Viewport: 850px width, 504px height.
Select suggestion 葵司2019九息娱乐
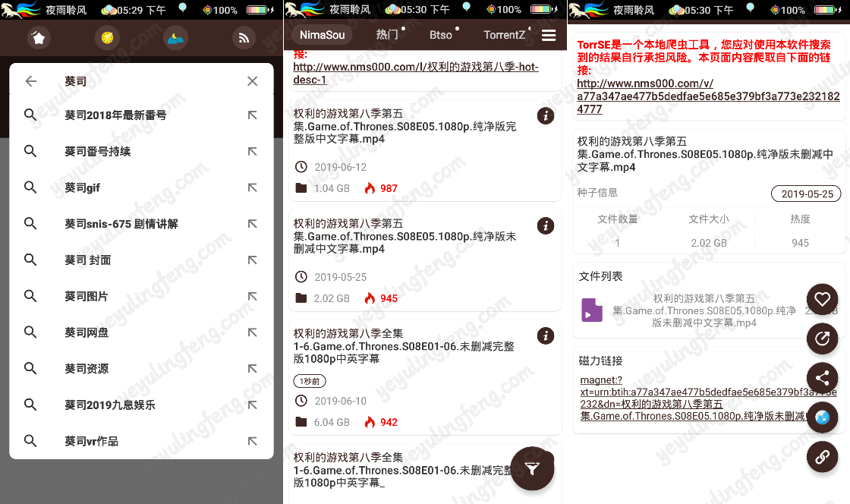click(141, 405)
